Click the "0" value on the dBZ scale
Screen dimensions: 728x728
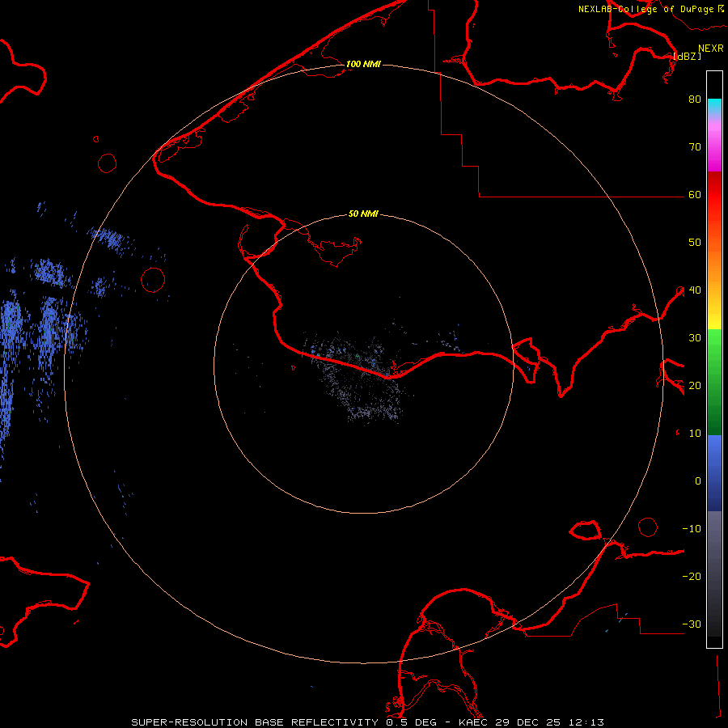pos(698,481)
